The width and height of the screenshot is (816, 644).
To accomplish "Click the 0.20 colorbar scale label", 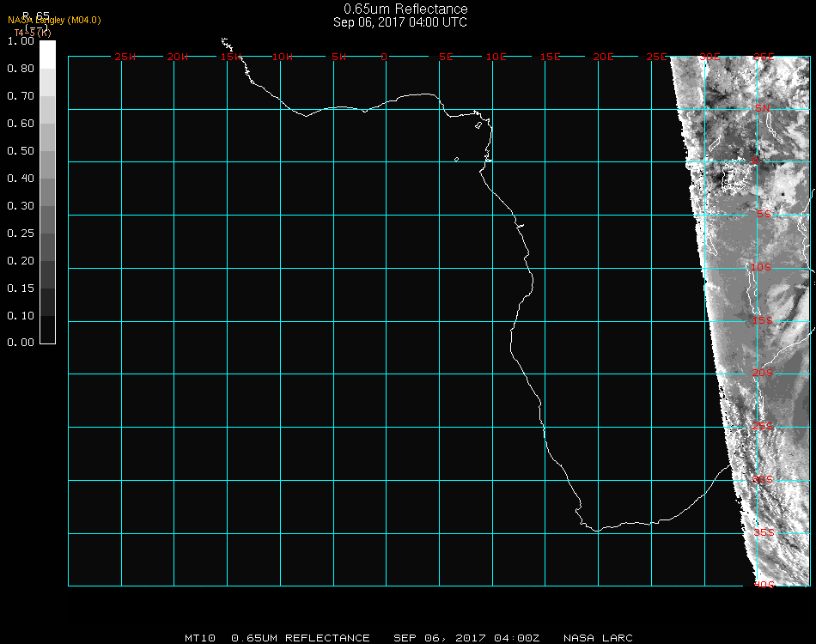I will [21, 260].
